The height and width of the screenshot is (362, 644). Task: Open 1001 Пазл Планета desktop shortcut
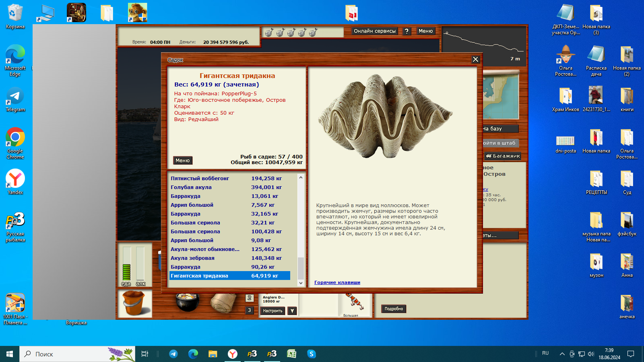[15, 309]
